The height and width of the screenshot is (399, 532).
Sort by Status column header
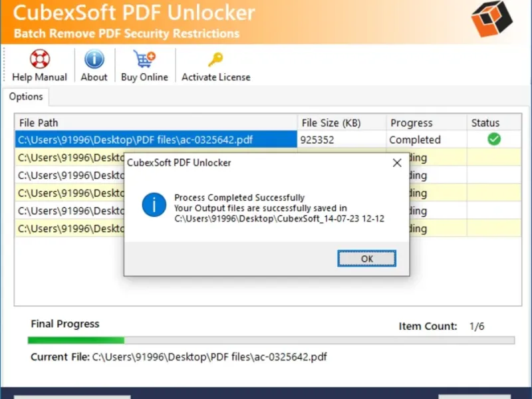[494, 122]
